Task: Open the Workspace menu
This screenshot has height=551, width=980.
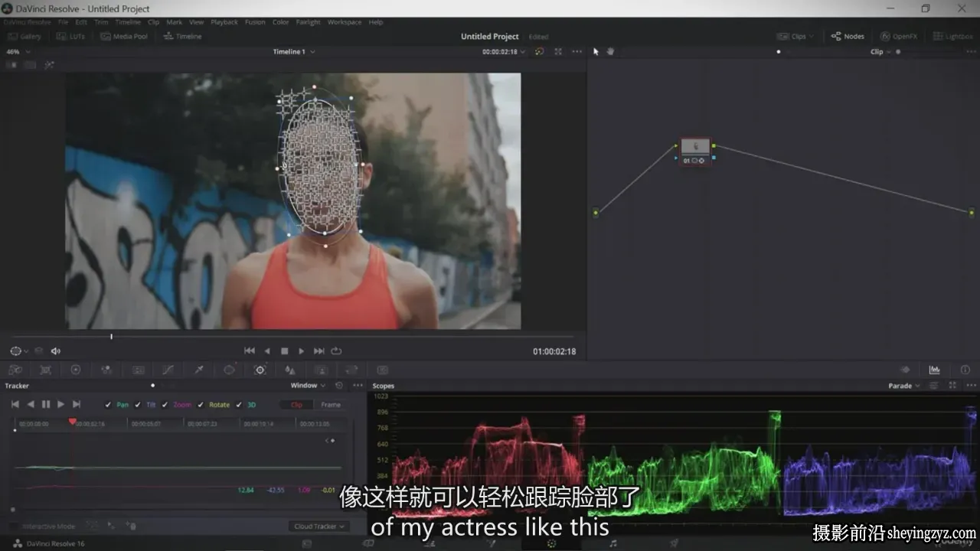Action: (x=345, y=22)
